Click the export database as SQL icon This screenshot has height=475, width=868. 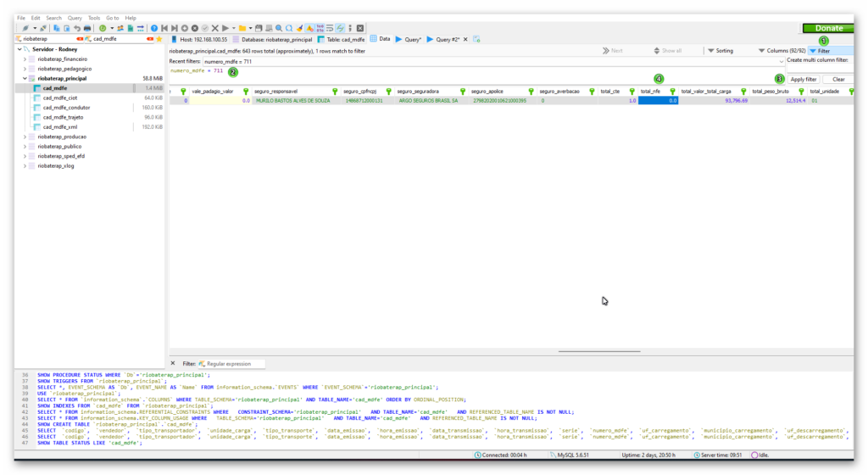coord(131,28)
